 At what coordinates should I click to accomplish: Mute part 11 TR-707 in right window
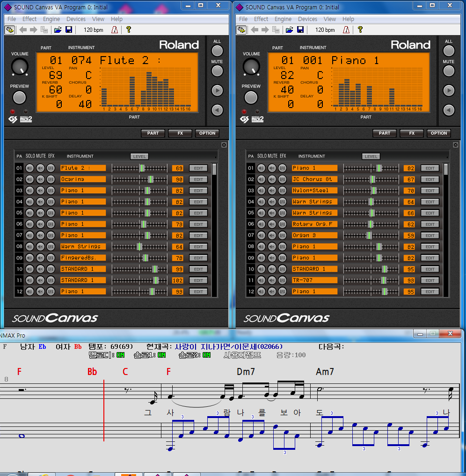coord(271,280)
